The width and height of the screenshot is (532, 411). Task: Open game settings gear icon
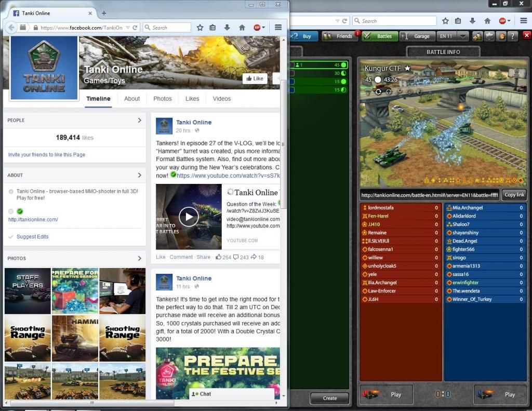tap(489, 36)
